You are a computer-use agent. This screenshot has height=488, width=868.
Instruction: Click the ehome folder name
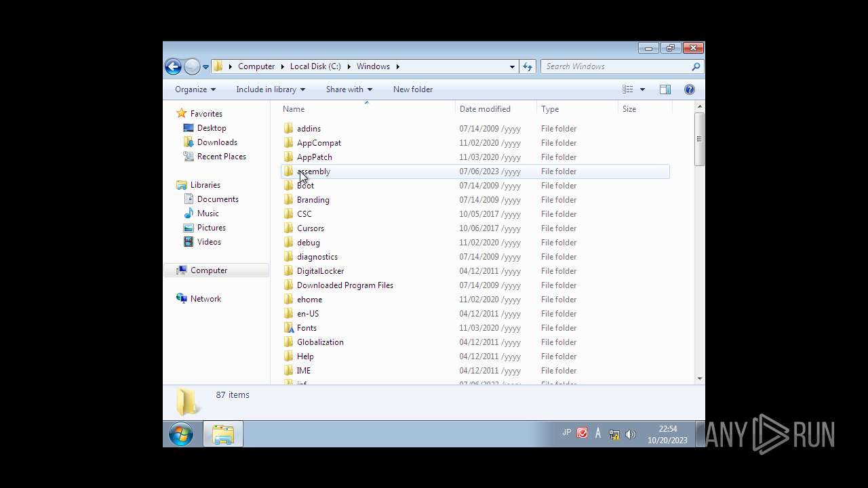pyautogui.click(x=309, y=300)
